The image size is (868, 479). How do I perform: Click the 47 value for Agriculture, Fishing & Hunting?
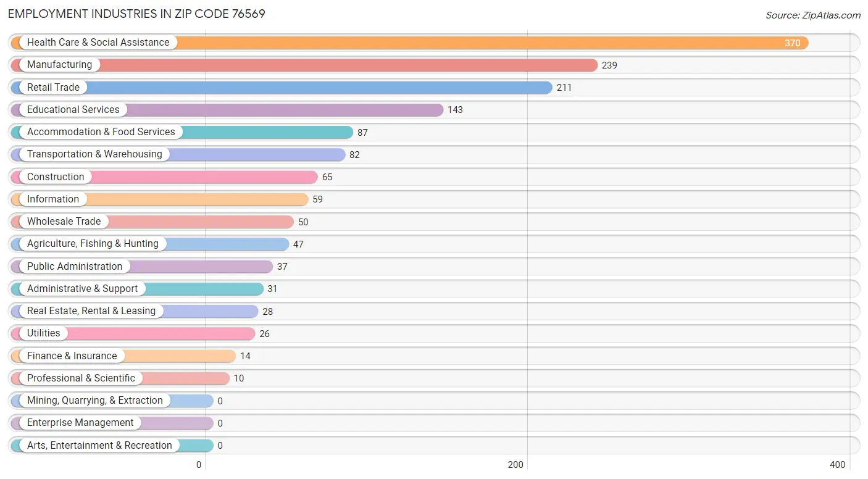[x=298, y=244]
